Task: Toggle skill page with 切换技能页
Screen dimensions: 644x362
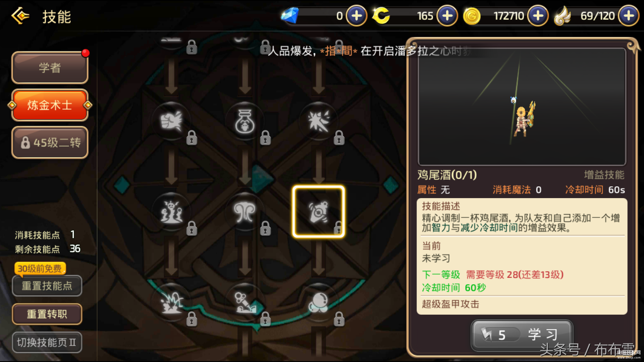Action: click(x=47, y=342)
